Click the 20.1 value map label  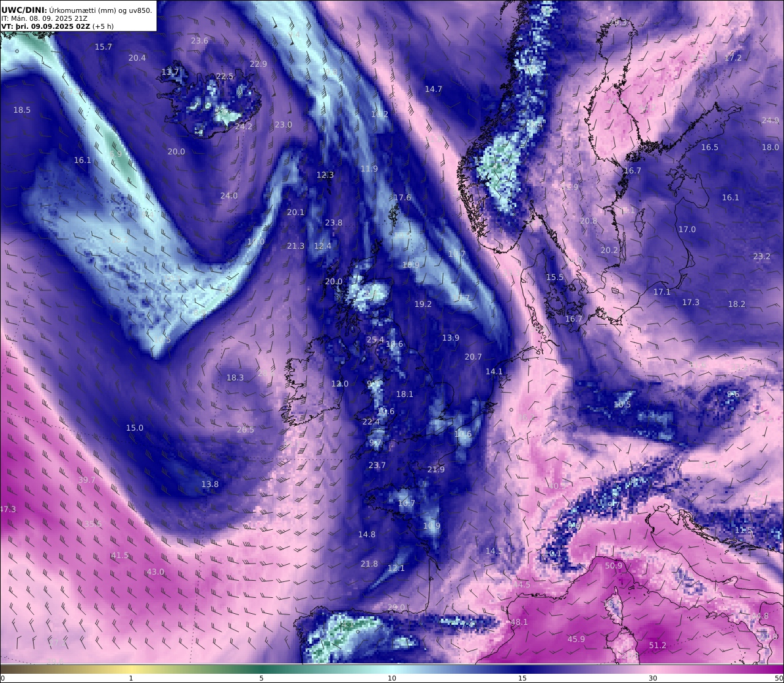point(296,213)
